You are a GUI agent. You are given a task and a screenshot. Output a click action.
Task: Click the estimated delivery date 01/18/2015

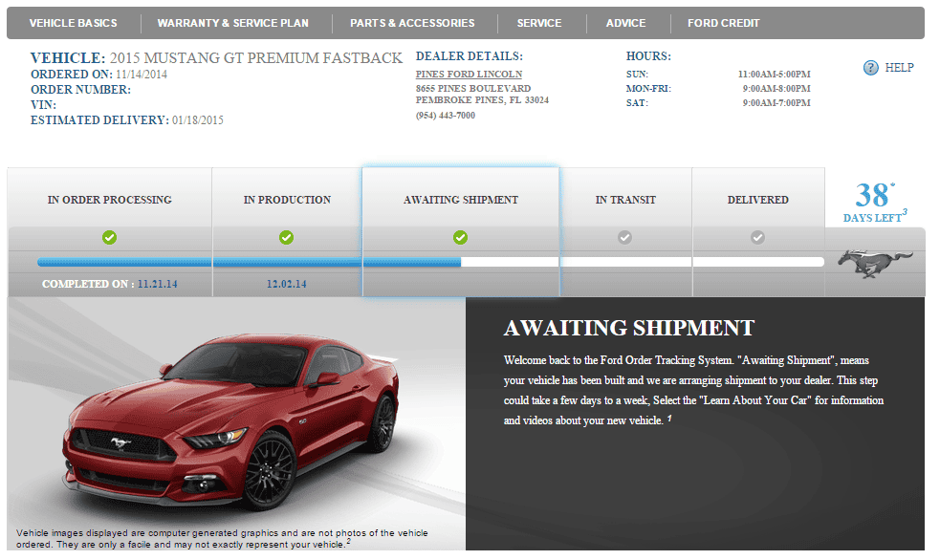click(x=198, y=120)
